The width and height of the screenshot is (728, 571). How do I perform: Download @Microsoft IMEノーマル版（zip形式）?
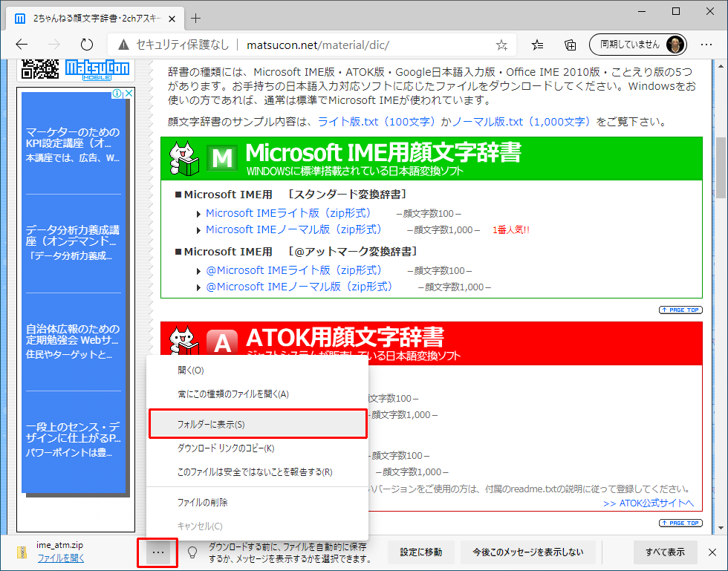[x=300, y=287]
